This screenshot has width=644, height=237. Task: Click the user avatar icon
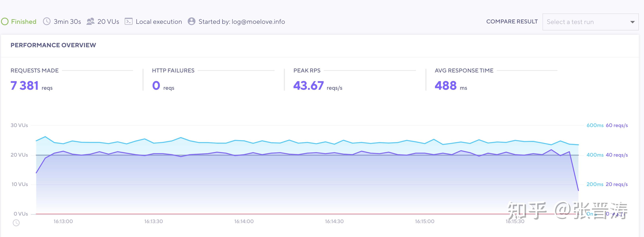192,21
